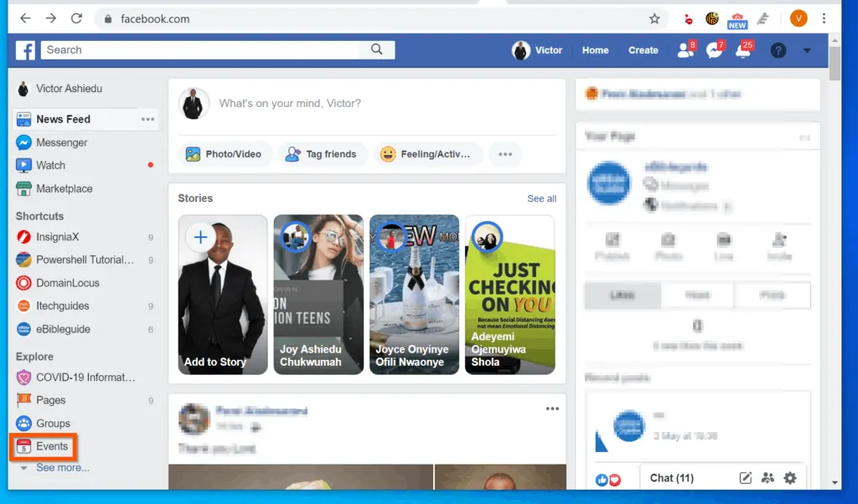Go forward with browser forward arrow
This screenshot has width=858, height=504.
click(x=51, y=18)
